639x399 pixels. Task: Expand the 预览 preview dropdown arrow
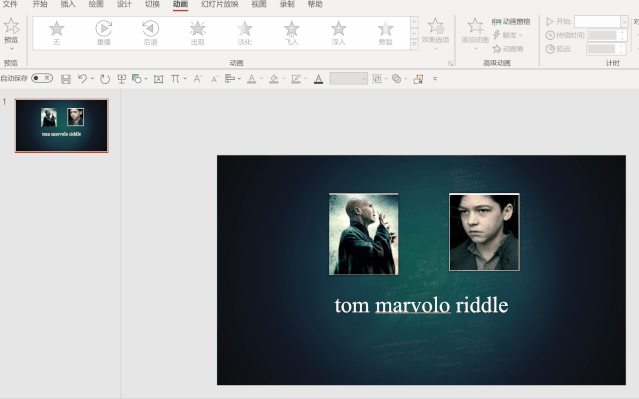click(x=11, y=48)
